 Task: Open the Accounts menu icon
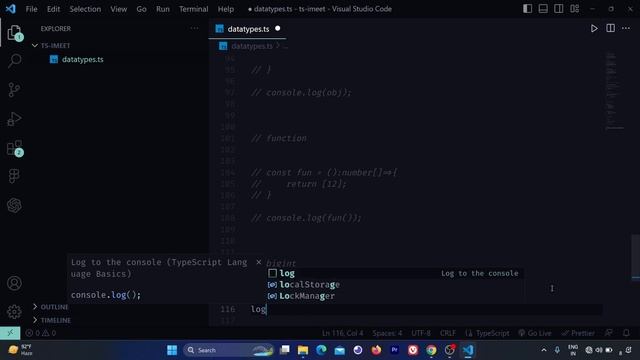click(14, 283)
